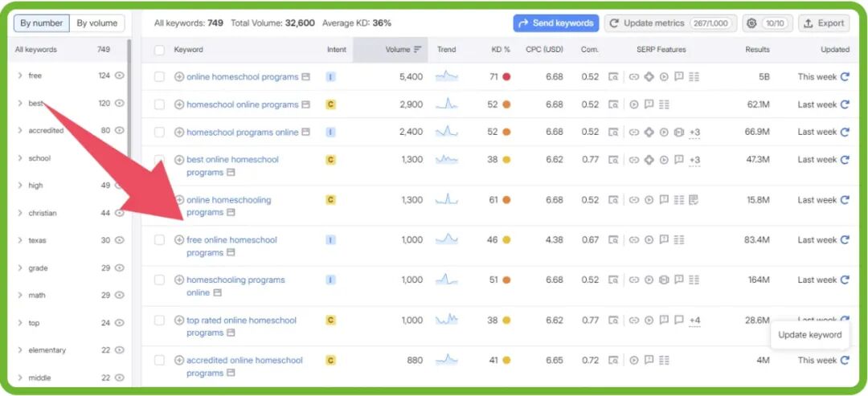Click the trend sparkline for 'online homeschool programs'
The height and width of the screenshot is (396, 868).
[447, 77]
